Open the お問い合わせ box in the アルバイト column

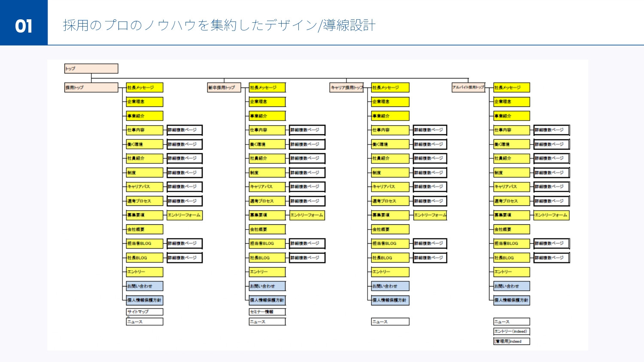511,286
